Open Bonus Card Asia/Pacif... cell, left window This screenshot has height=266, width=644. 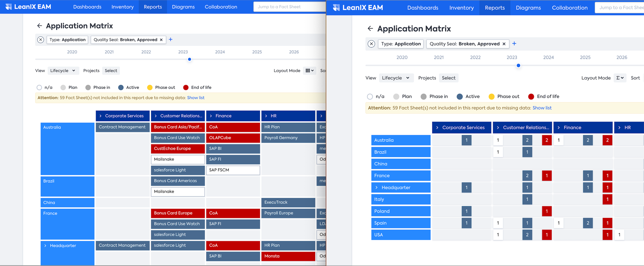178,127
